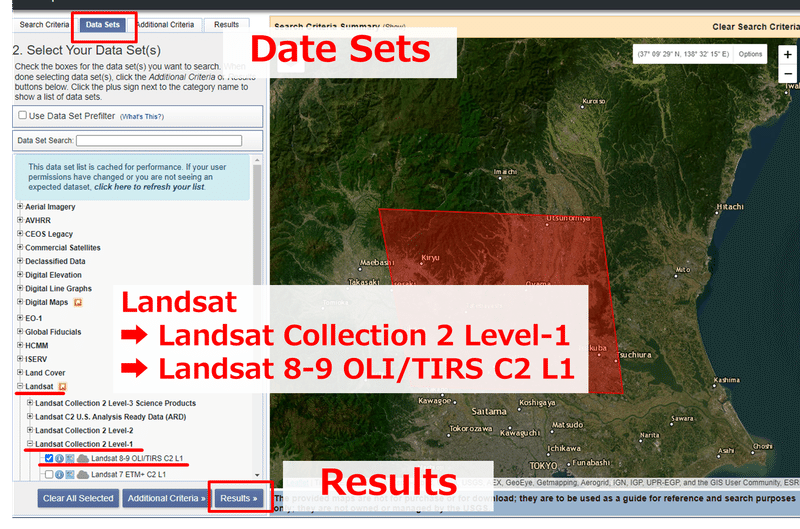This screenshot has width=800, height=529.
Task: Open the What's This? prefilter link
Action: tap(142, 117)
